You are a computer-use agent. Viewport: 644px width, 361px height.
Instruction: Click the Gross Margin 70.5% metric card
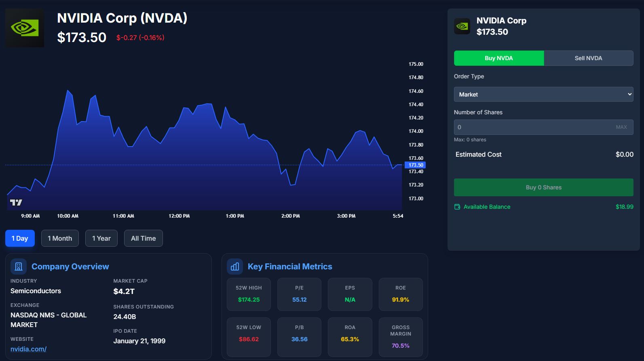(401, 337)
